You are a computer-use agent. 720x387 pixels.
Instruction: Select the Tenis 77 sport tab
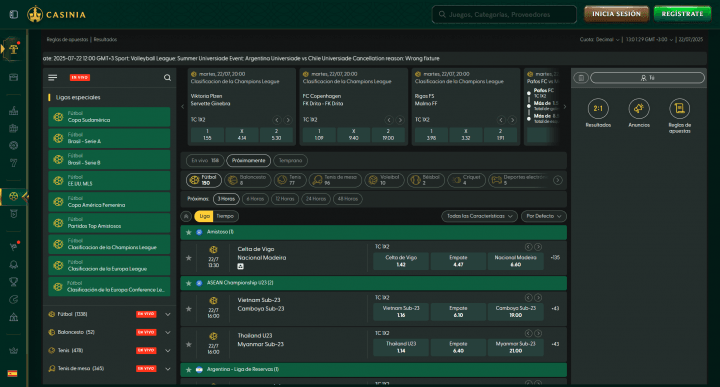(290, 180)
